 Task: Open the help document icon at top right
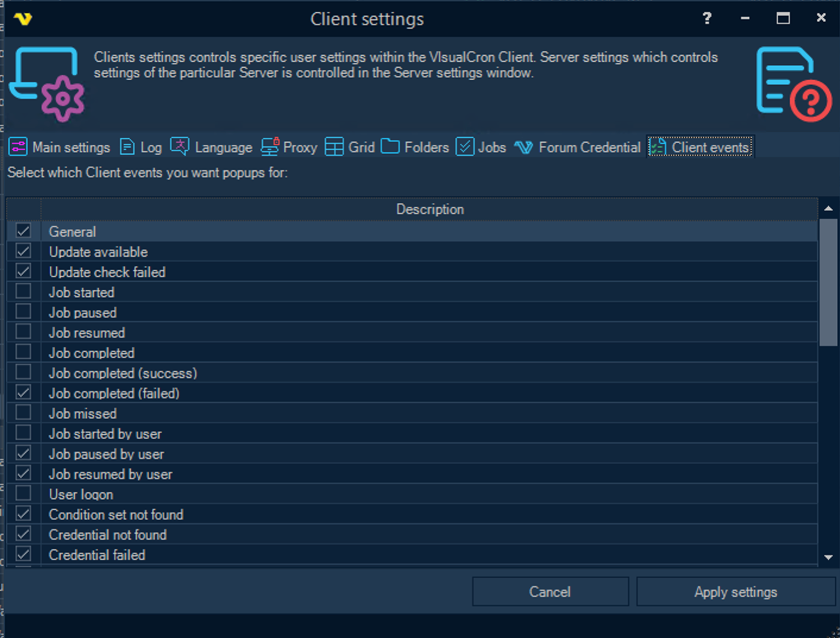(x=793, y=84)
